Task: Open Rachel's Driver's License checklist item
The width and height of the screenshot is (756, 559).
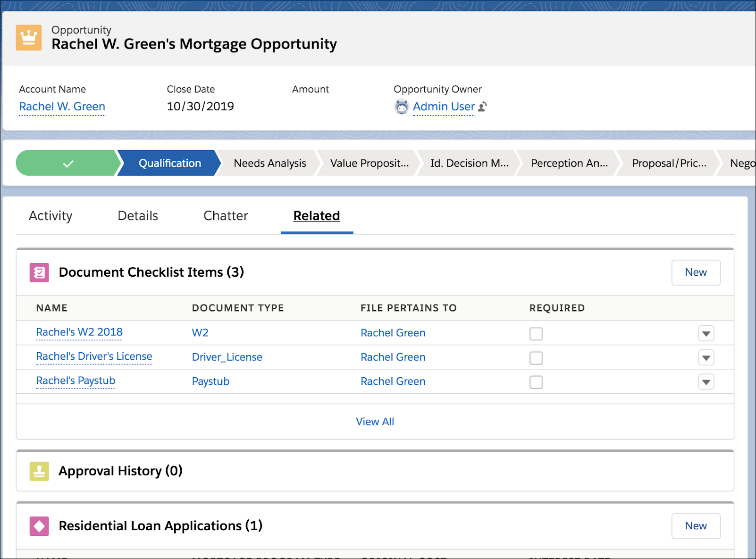Action: click(x=94, y=356)
